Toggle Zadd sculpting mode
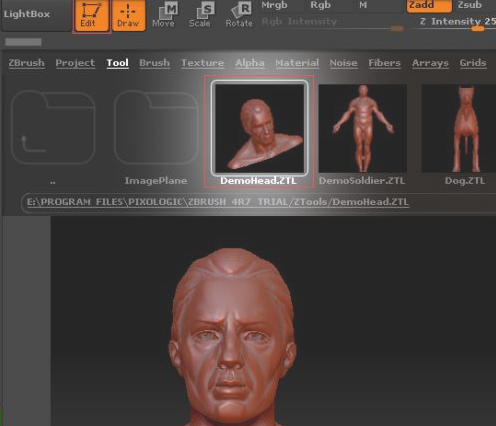 [429, 6]
